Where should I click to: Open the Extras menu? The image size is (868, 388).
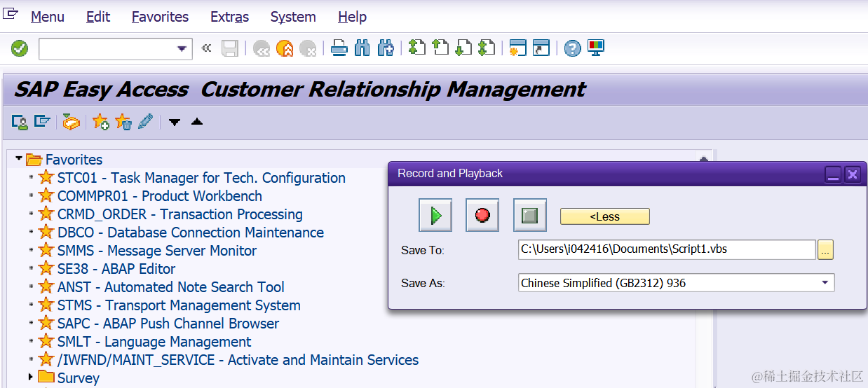point(229,17)
